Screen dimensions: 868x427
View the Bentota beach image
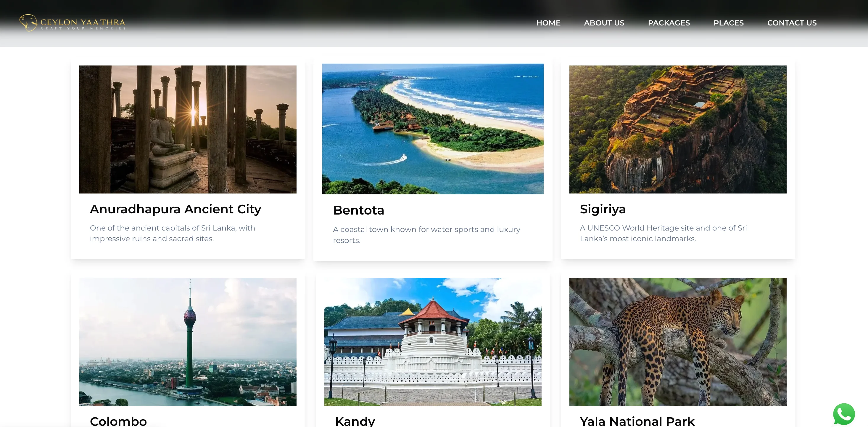pos(433,129)
